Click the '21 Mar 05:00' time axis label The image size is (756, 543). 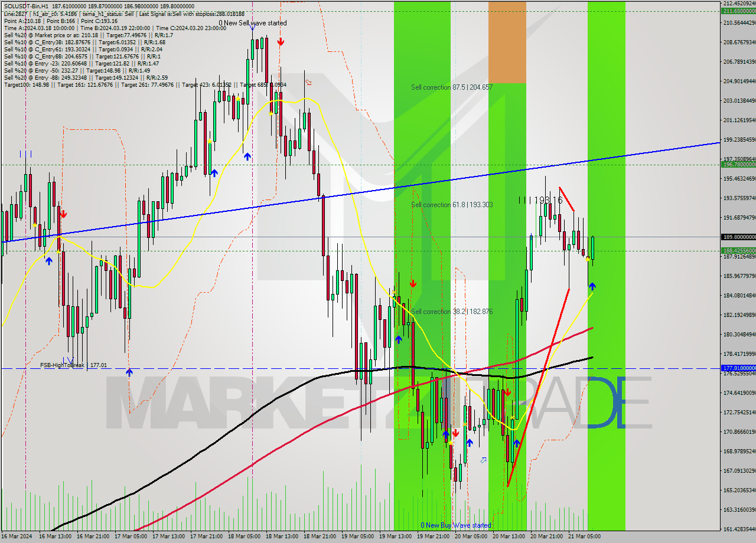click(585, 537)
